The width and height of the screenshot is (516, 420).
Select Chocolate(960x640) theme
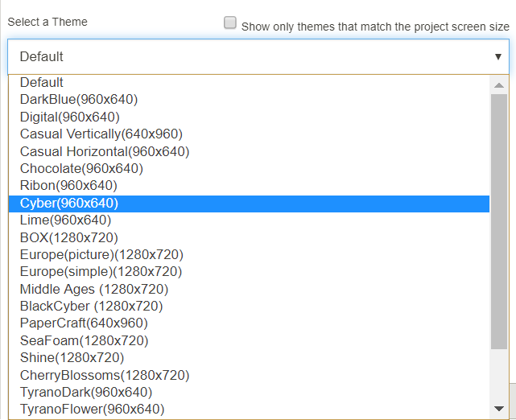pyautogui.click(x=249, y=168)
